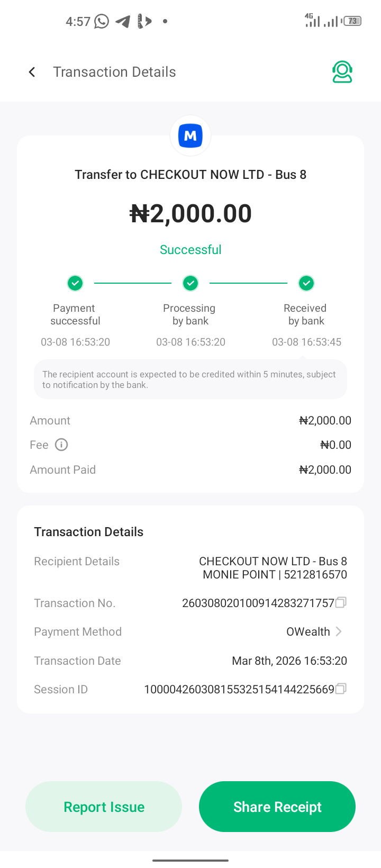Tap the WhatsApp status bar icon
This screenshot has width=381, height=868.
click(x=102, y=21)
